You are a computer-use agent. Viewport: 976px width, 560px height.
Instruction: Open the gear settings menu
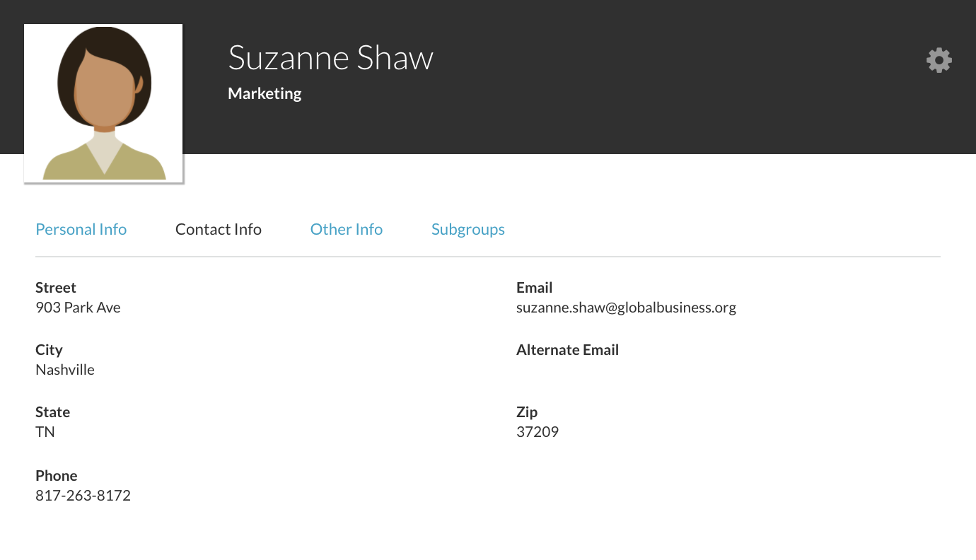(x=939, y=60)
